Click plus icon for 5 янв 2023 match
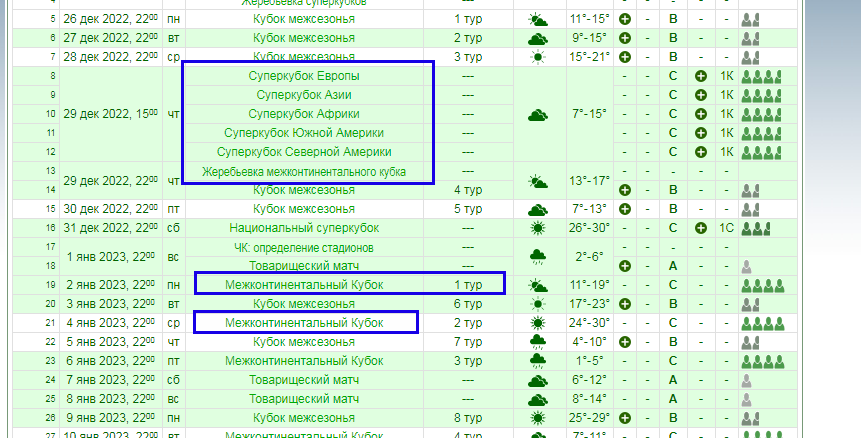861x438 pixels. coord(626,342)
